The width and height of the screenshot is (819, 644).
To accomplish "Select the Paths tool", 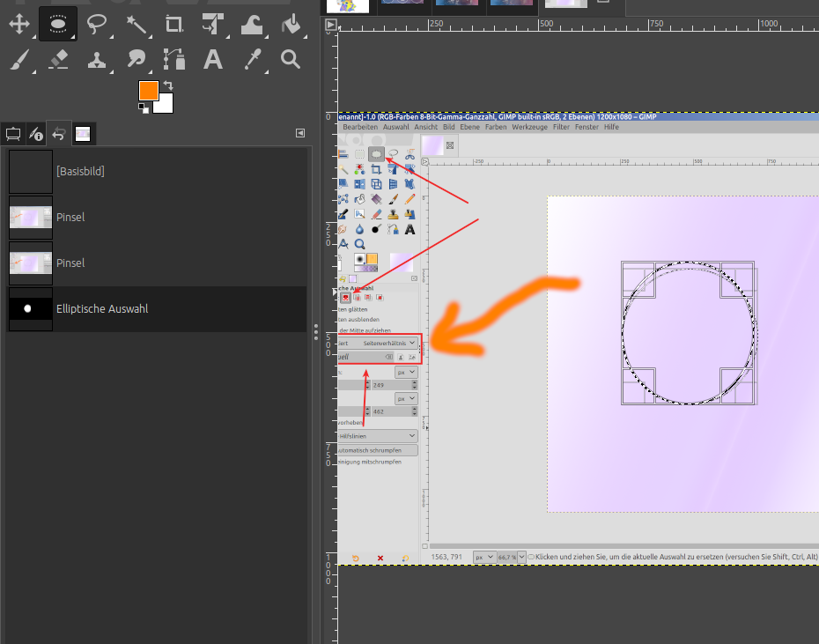I will pyautogui.click(x=174, y=60).
